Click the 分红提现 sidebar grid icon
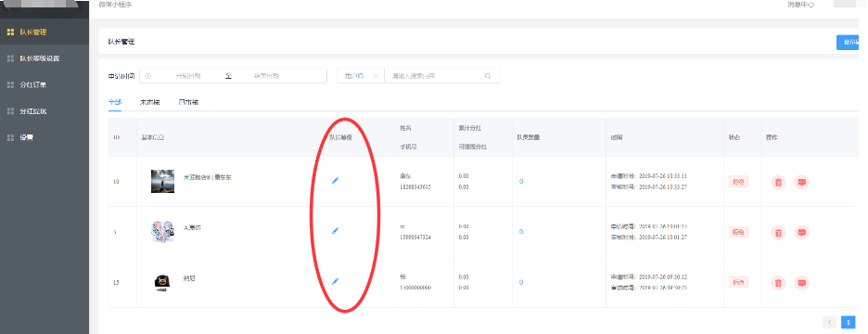This screenshot has height=334, width=868. coord(10,110)
